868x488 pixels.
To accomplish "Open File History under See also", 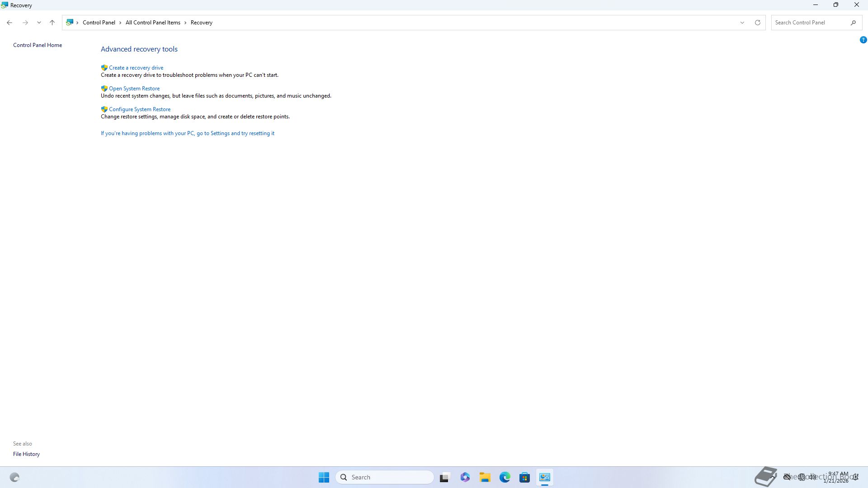I will [26, 454].
